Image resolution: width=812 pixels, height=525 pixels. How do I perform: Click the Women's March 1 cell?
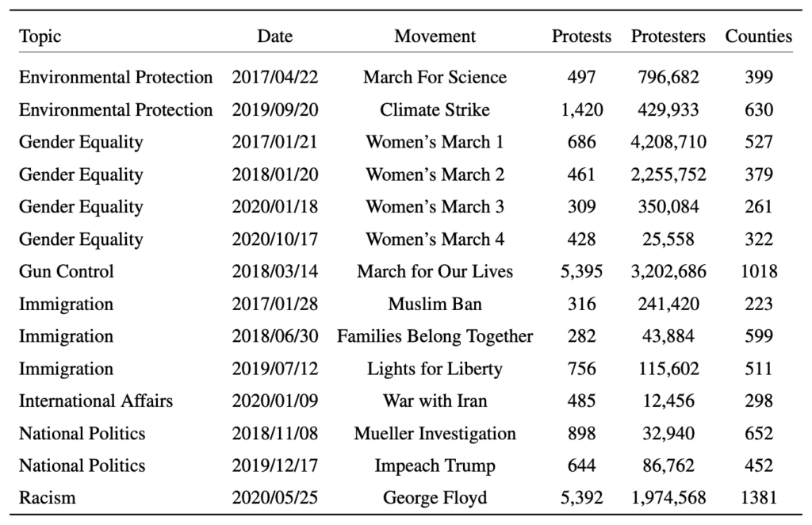(435, 142)
